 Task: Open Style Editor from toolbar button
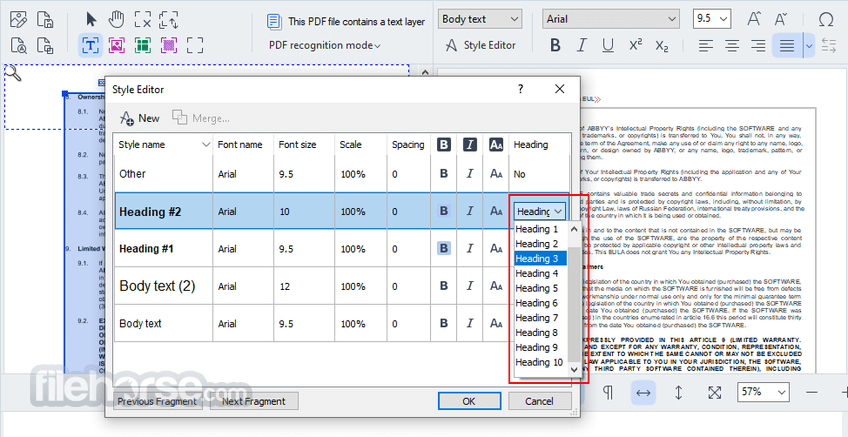(480, 45)
